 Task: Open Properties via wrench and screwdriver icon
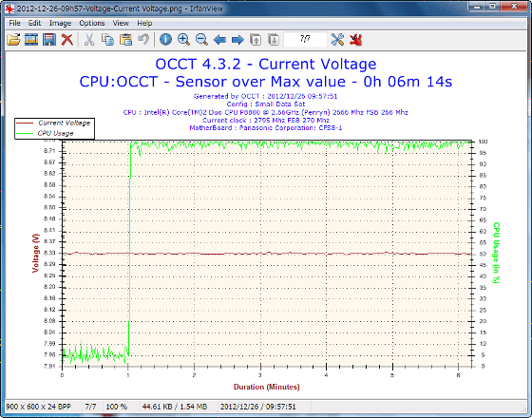(x=337, y=40)
